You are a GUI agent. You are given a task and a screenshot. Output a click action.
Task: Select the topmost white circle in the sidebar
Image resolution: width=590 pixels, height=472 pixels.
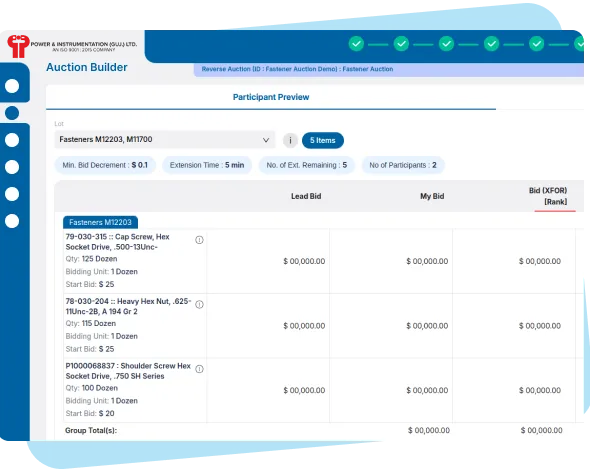point(12,86)
